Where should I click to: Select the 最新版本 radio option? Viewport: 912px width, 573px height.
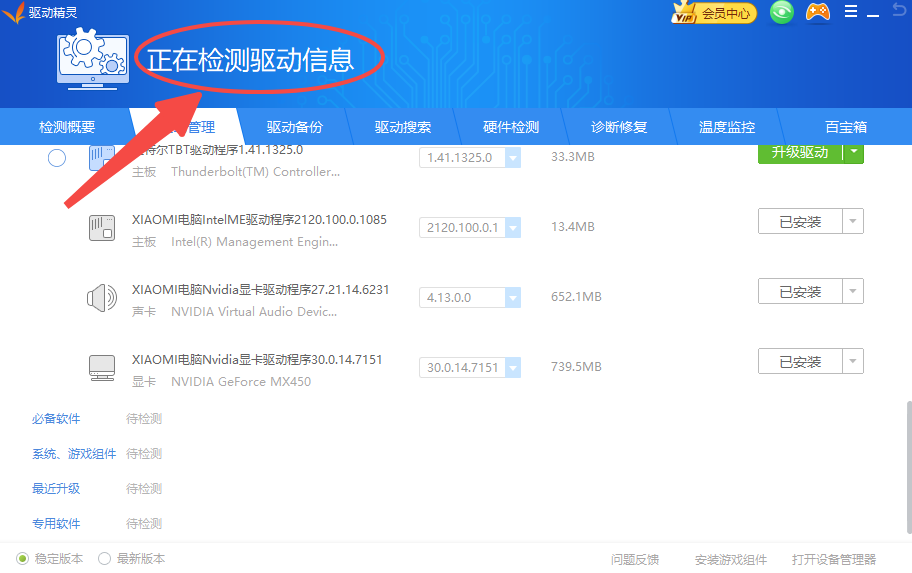coord(104,559)
